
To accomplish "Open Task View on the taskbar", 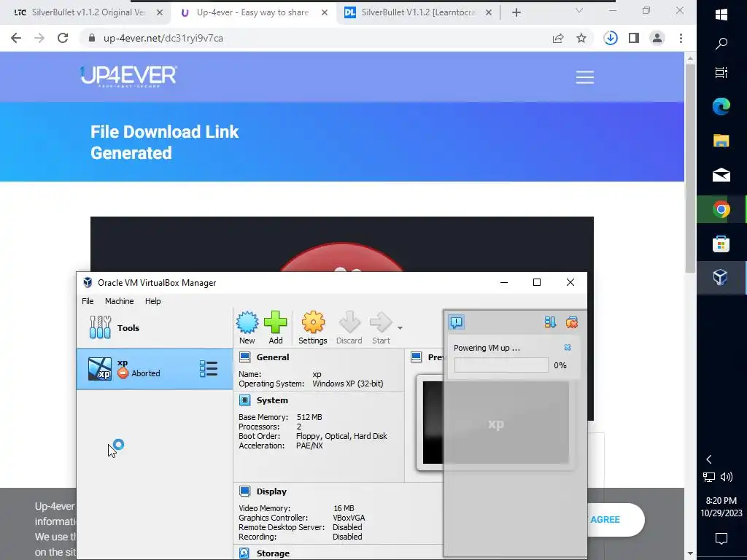I will click(721, 72).
